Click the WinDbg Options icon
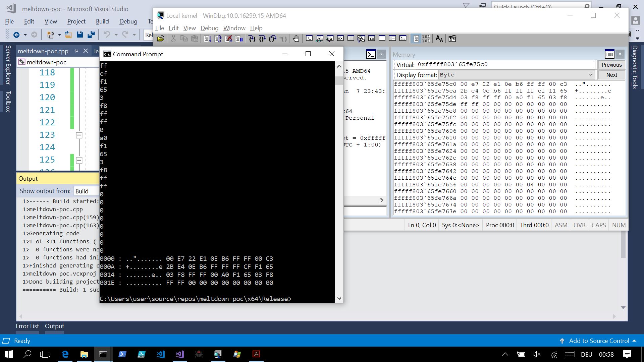Viewport: 644px width, 362px height. pos(452,39)
